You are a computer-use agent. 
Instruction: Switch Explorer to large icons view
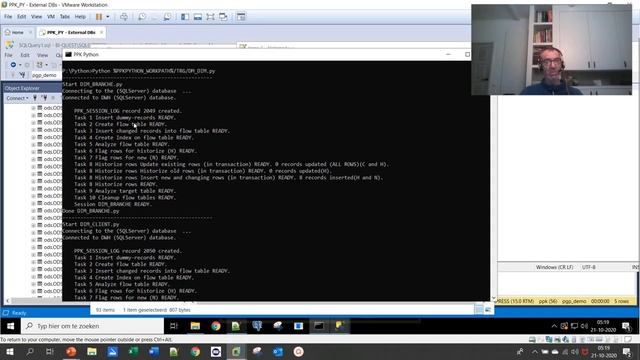(x=488, y=310)
